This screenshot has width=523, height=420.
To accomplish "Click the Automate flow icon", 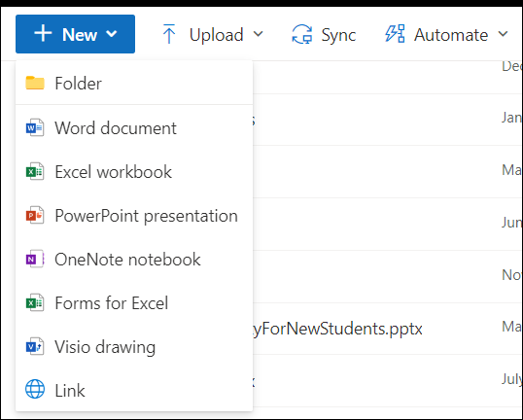I will coord(395,34).
